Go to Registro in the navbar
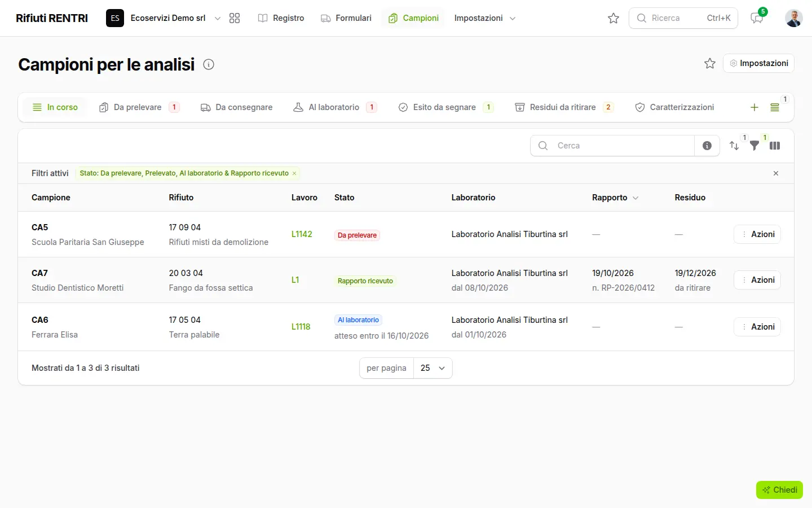This screenshot has height=508, width=812. coord(281,18)
